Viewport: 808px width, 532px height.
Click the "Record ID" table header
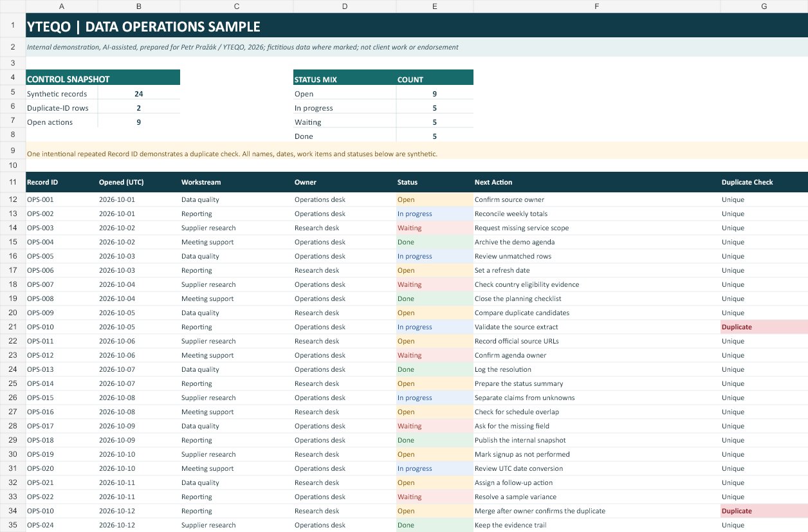tap(62, 182)
